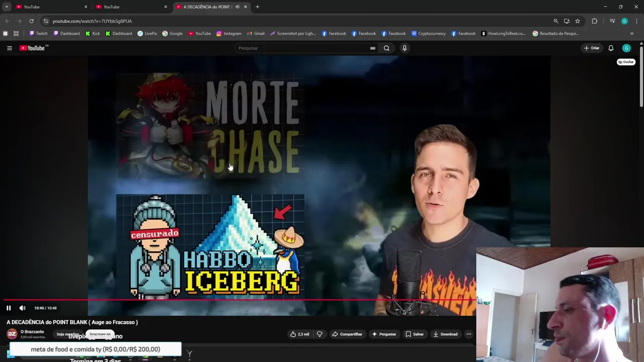Focus the Pesquisar search field
This screenshot has height=362, width=644.
[x=302, y=48]
